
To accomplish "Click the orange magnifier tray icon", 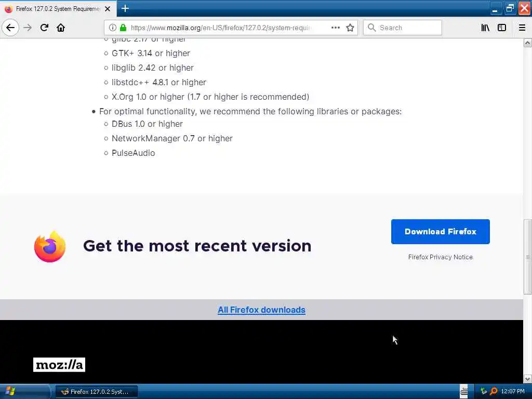I will 494,391.
